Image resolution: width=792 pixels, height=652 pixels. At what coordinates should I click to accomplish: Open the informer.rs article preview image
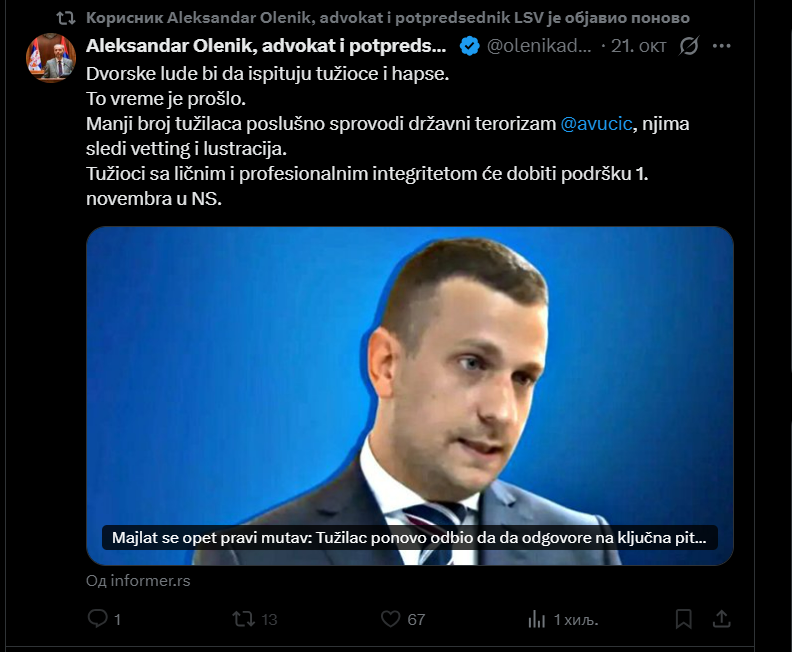pos(410,395)
